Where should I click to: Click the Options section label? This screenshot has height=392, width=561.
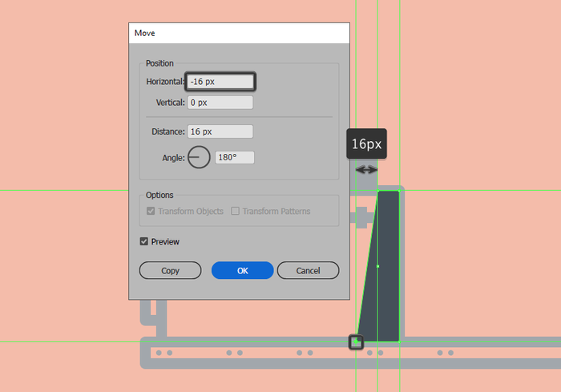(x=159, y=195)
